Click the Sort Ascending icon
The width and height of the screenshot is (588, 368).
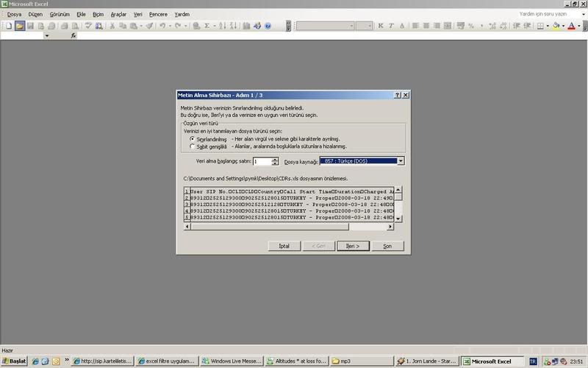(x=223, y=26)
